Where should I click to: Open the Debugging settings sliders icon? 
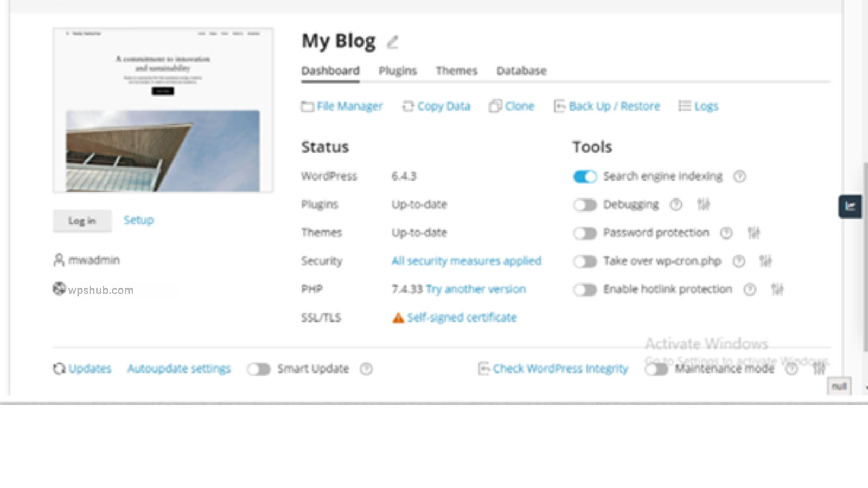[703, 204]
